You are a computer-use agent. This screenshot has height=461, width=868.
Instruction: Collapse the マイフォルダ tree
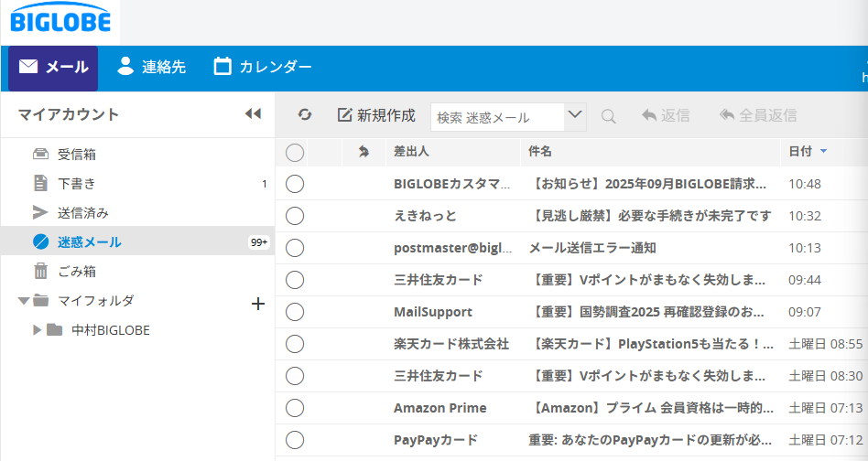click(24, 301)
